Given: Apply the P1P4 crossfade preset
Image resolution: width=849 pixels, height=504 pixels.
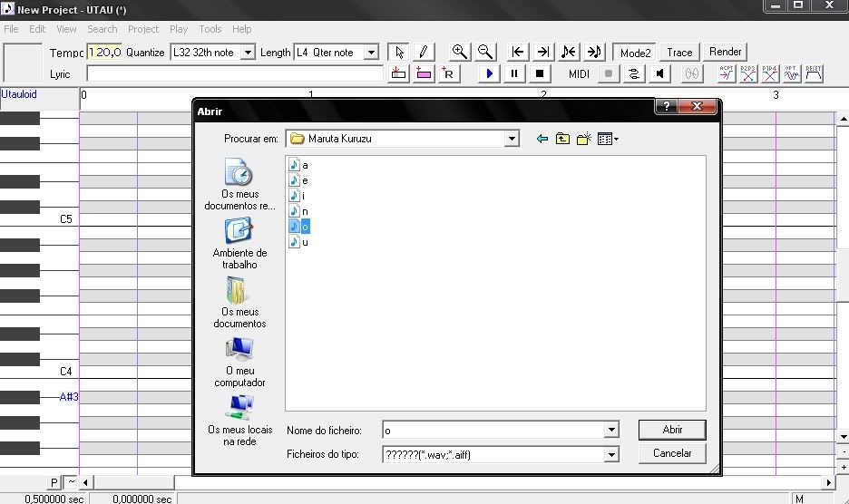Looking at the screenshot, I should click(x=770, y=73).
